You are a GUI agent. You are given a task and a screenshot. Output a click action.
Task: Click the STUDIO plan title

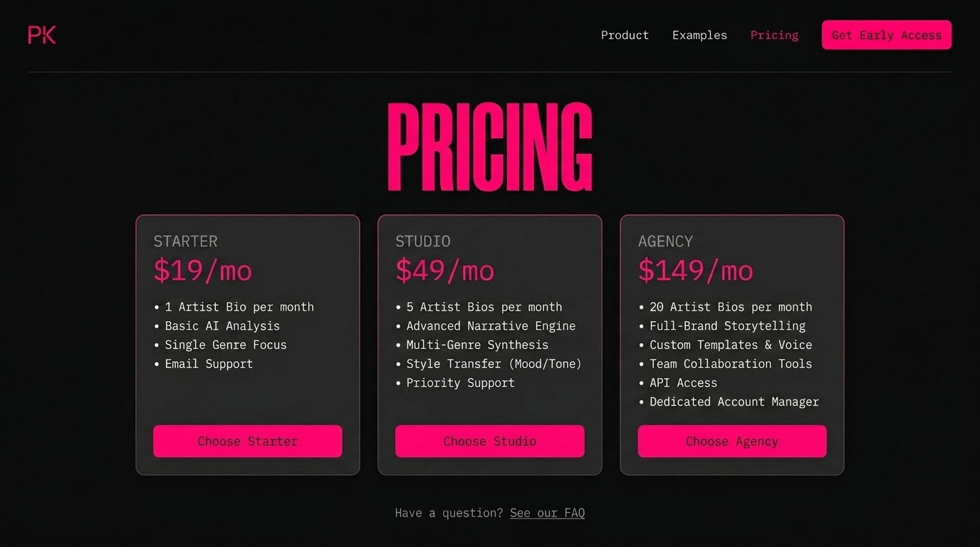[423, 241]
